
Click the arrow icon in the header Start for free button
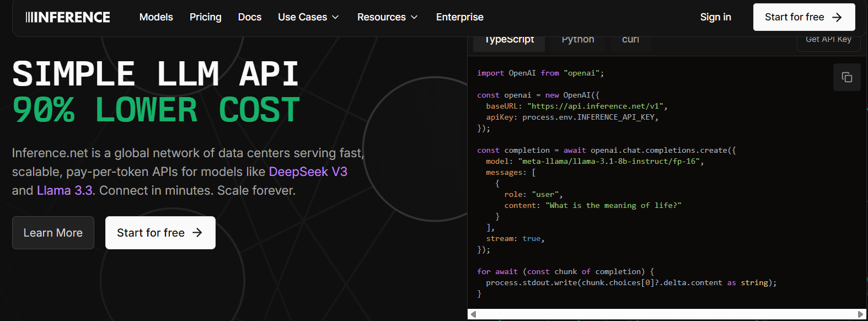[837, 17]
